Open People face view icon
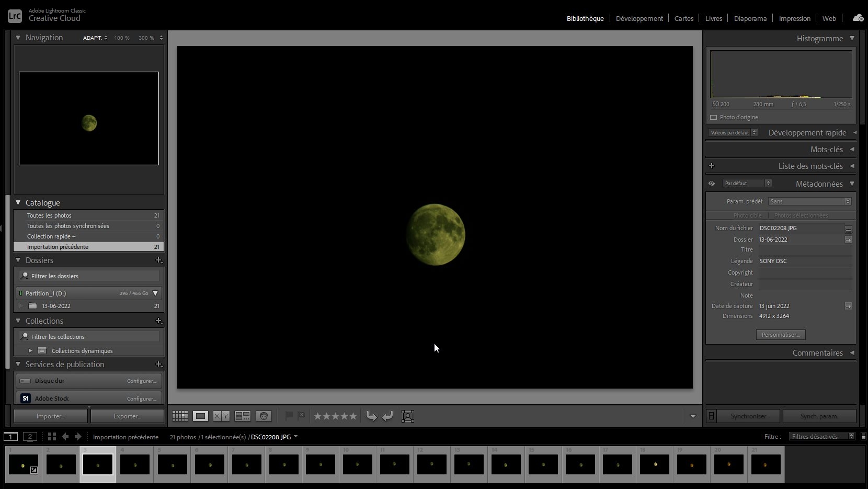Viewport: 868px width, 489px height. [264, 416]
